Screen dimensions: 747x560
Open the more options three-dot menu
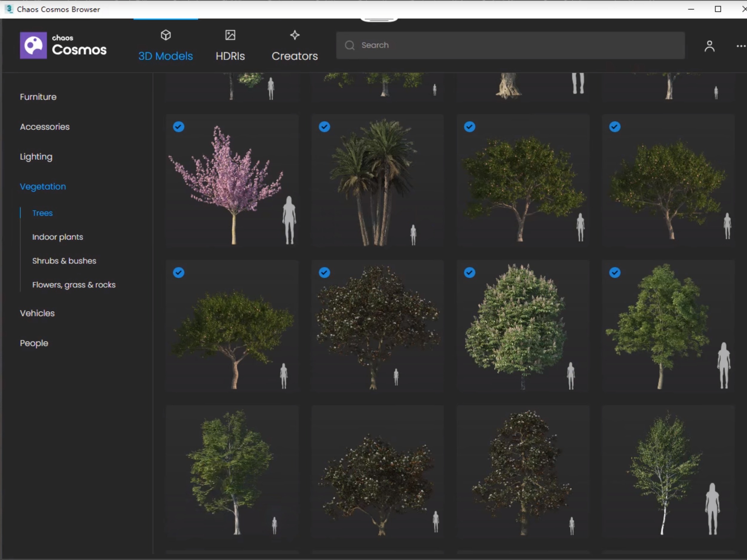click(x=740, y=46)
